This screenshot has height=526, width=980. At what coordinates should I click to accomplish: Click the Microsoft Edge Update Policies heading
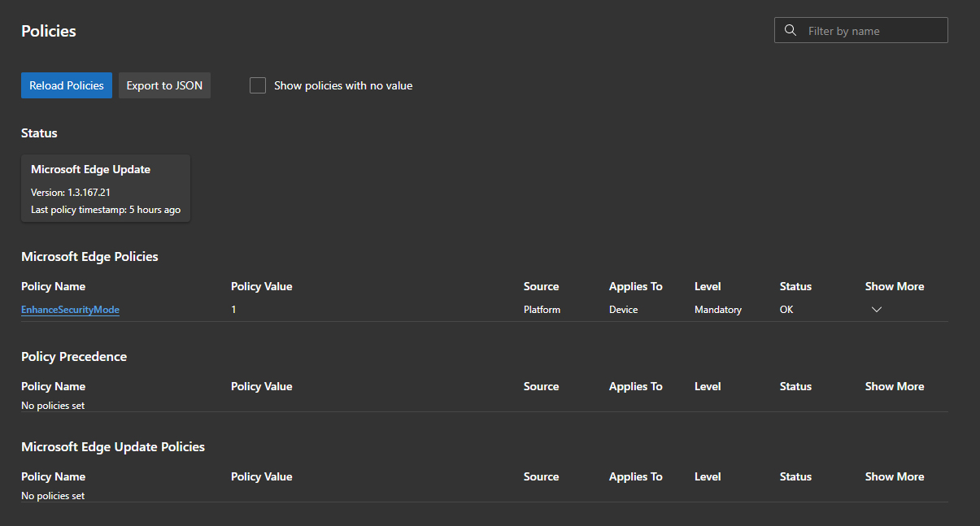113,447
